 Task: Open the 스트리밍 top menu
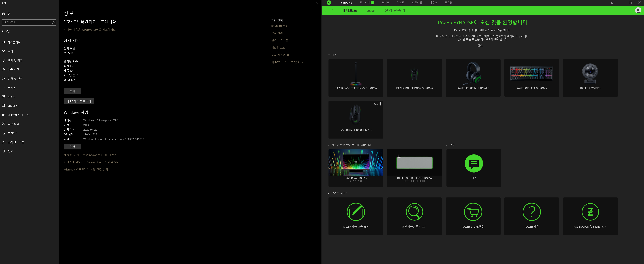pos(417,3)
